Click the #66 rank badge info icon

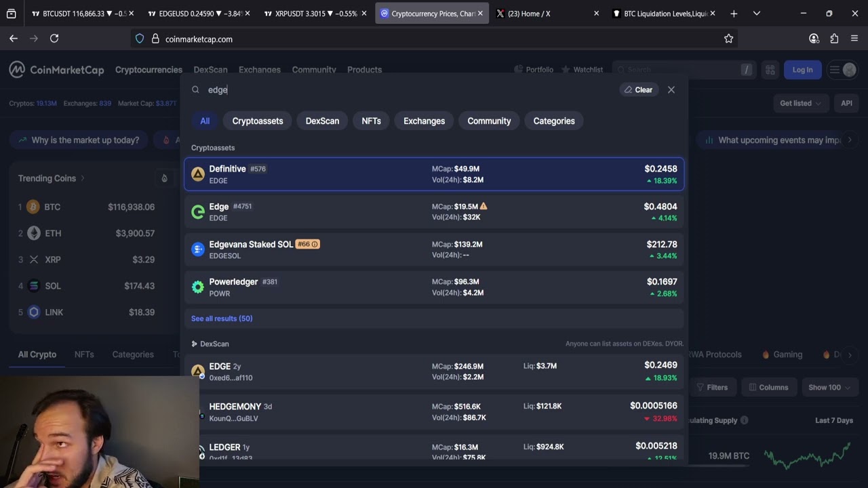pyautogui.click(x=315, y=244)
